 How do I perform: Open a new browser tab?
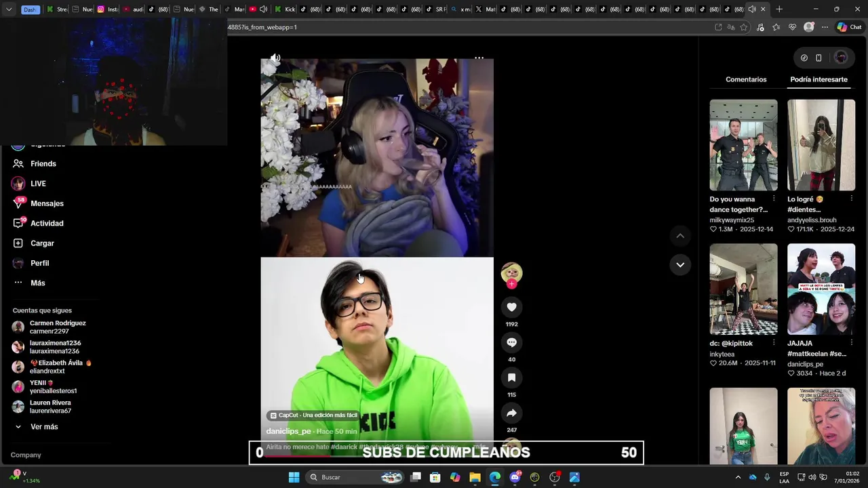[x=779, y=9]
